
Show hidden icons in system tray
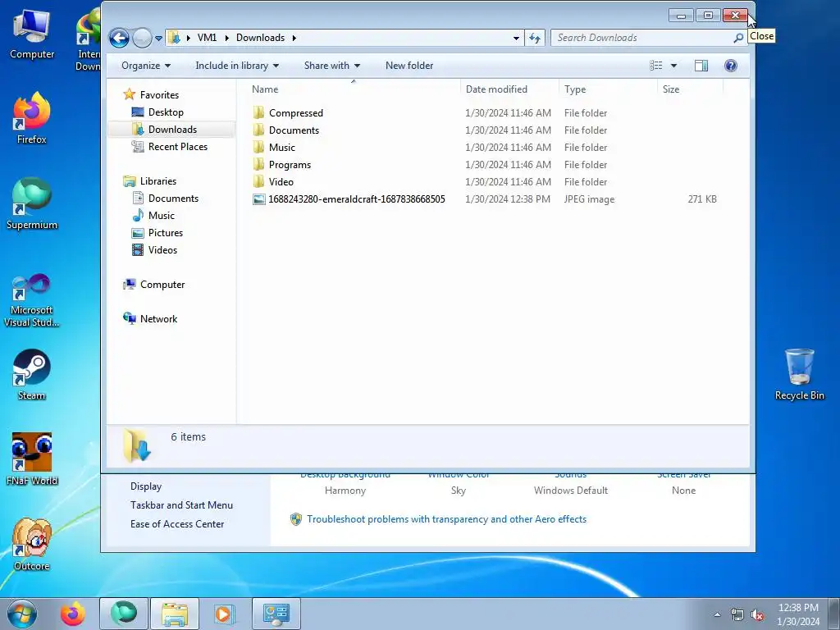(x=717, y=614)
